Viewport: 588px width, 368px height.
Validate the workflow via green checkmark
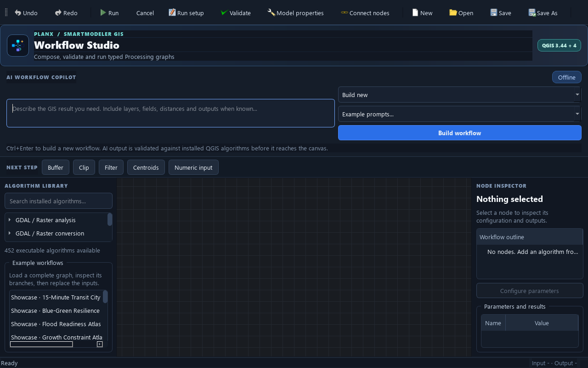coord(224,13)
